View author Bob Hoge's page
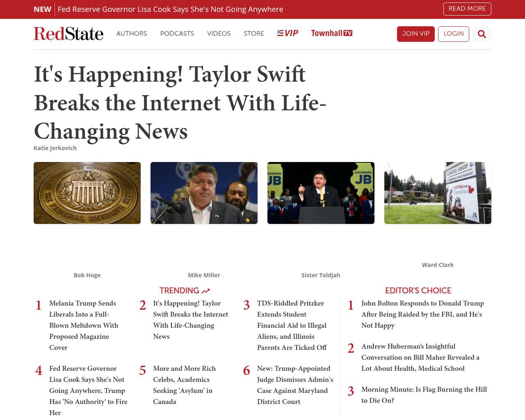525x420 pixels. [x=87, y=275]
